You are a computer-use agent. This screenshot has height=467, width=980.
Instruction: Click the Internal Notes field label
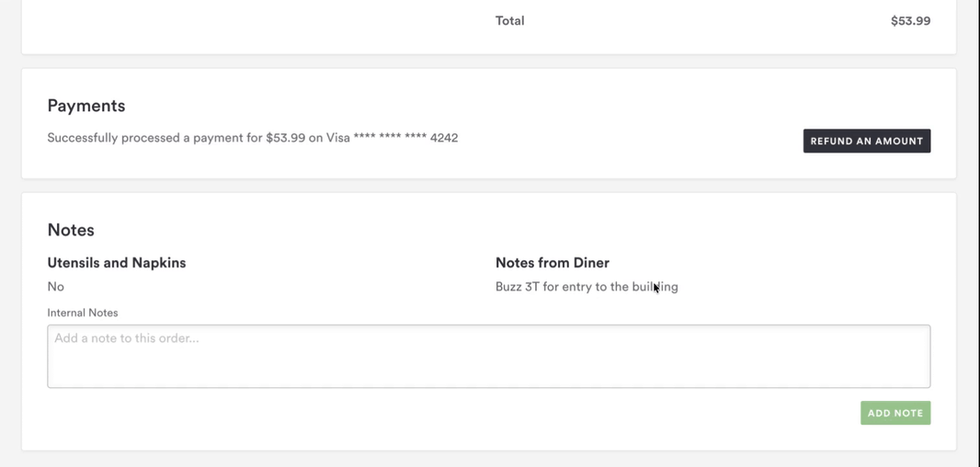click(83, 313)
